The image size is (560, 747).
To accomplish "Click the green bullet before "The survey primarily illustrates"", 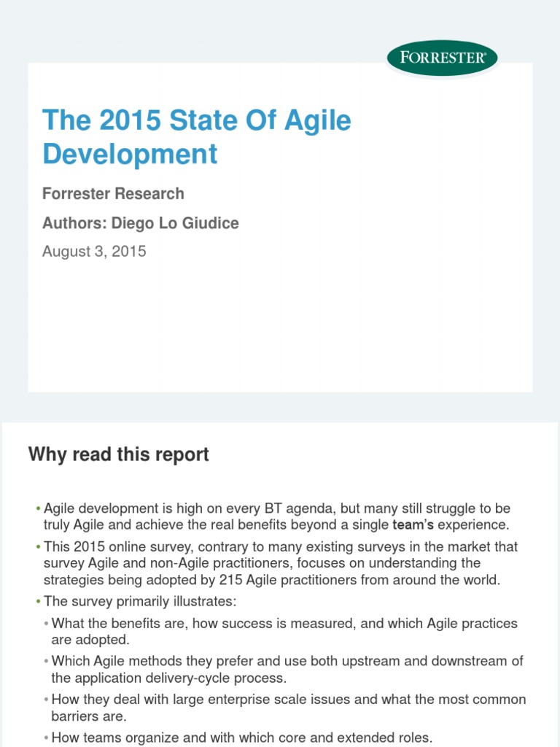I will point(38,602).
